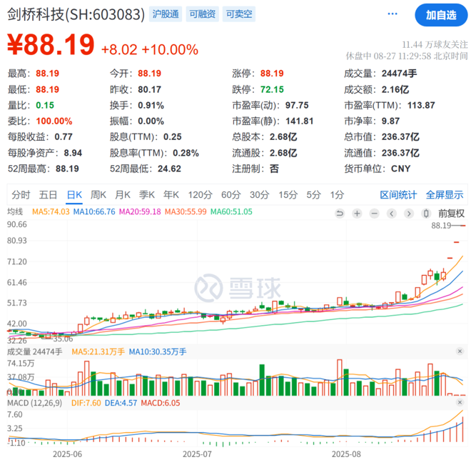This screenshot has width=476, height=460.
Task: Click the 2025-08 date axis label
Action: pos(346,454)
